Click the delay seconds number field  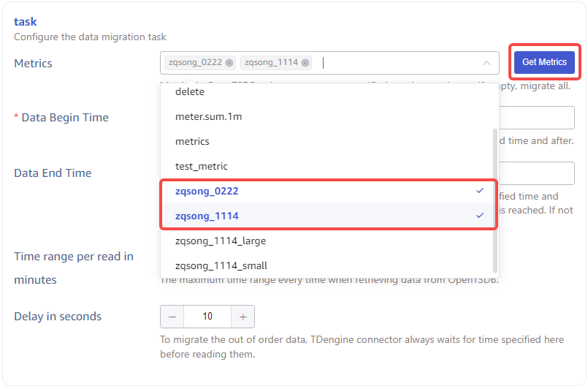point(207,317)
